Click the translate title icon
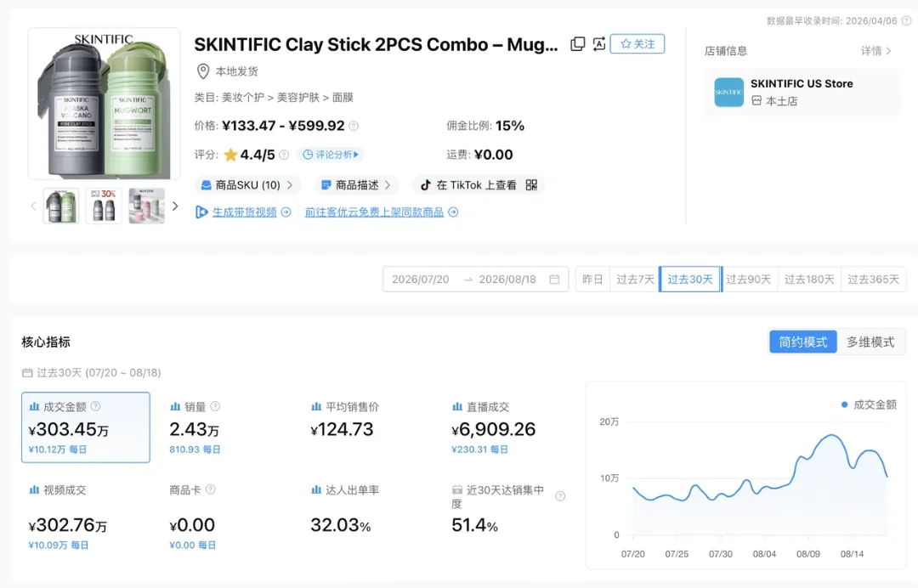Image resolution: width=918 pixels, height=588 pixels. pyautogui.click(x=598, y=44)
